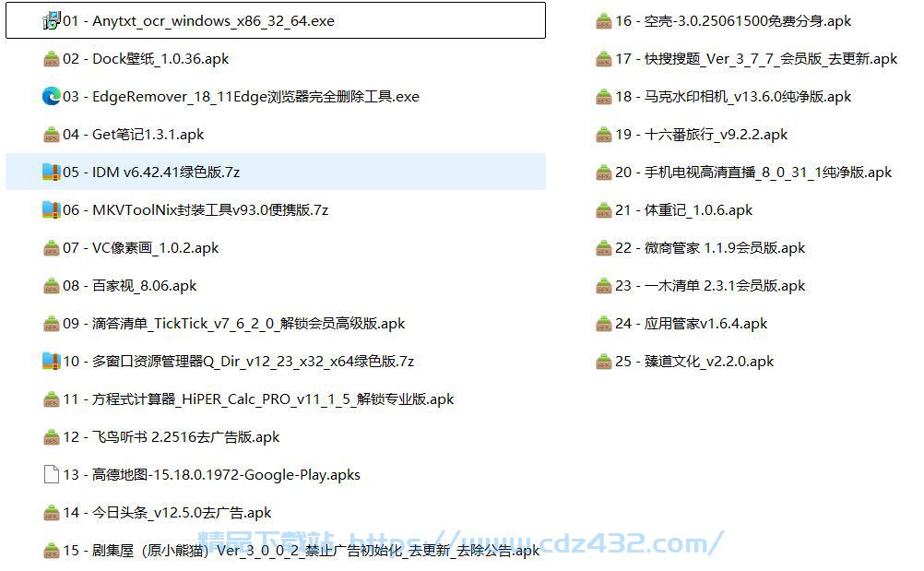This screenshot has height=571, width=924.
Task: Click the installer icon of 01 Anytxt_ocr_windows exe
Action: click(52, 20)
